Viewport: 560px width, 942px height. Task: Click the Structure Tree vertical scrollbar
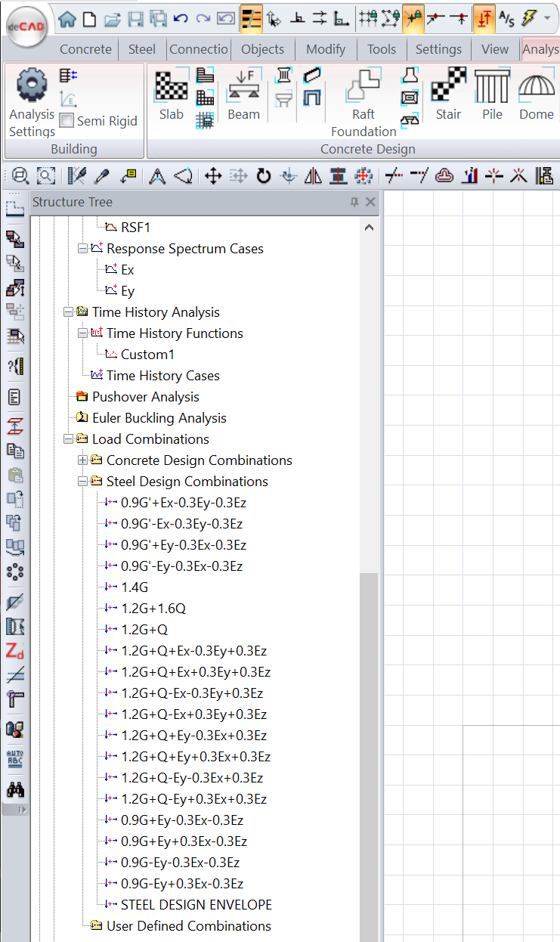(x=369, y=756)
